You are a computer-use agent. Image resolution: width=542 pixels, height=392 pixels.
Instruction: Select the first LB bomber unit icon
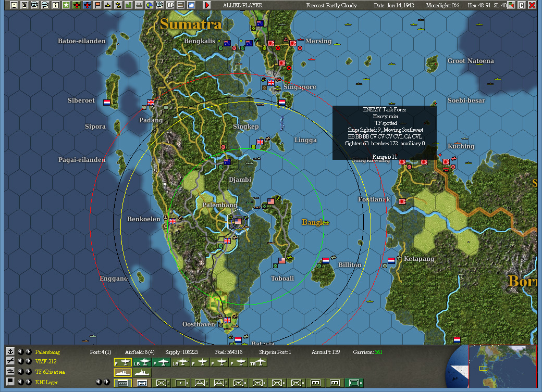[x=142, y=363]
